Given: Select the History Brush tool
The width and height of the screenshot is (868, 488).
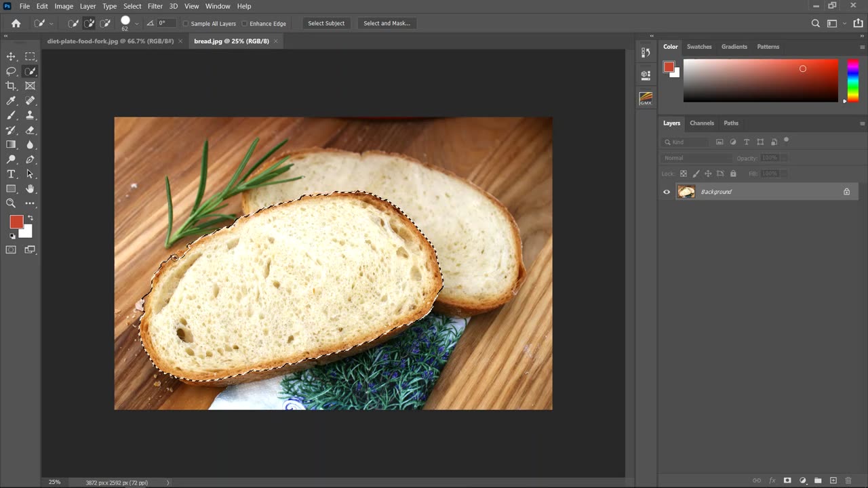Looking at the screenshot, I should pyautogui.click(x=11, y=130).
